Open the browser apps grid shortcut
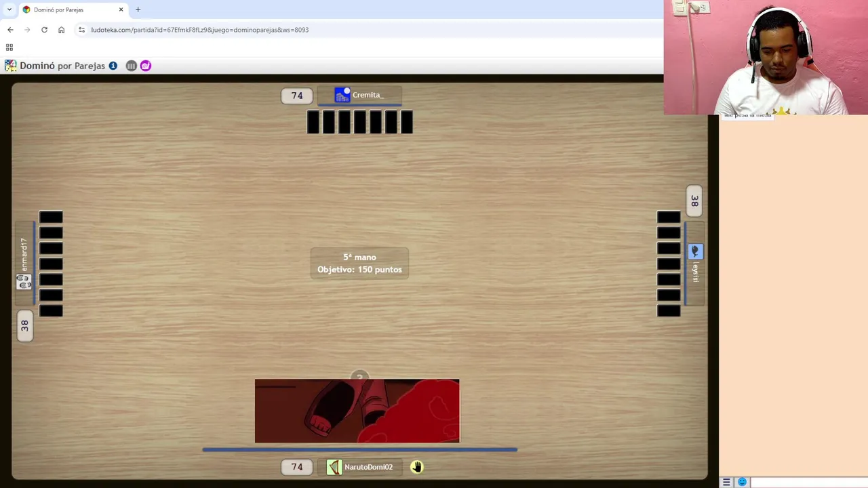Image resolution: width=868 pixels, height=488 pixels. coord(9,47)
